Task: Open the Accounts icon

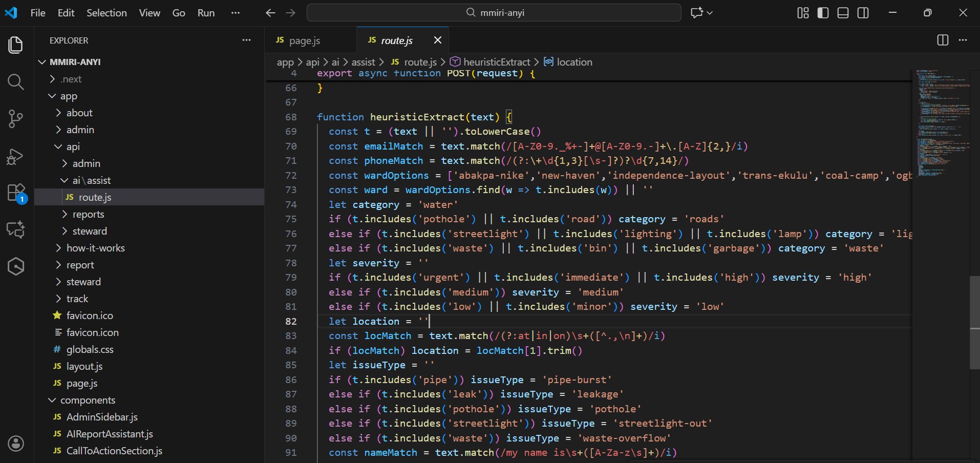Action: (x=16, y=443)
